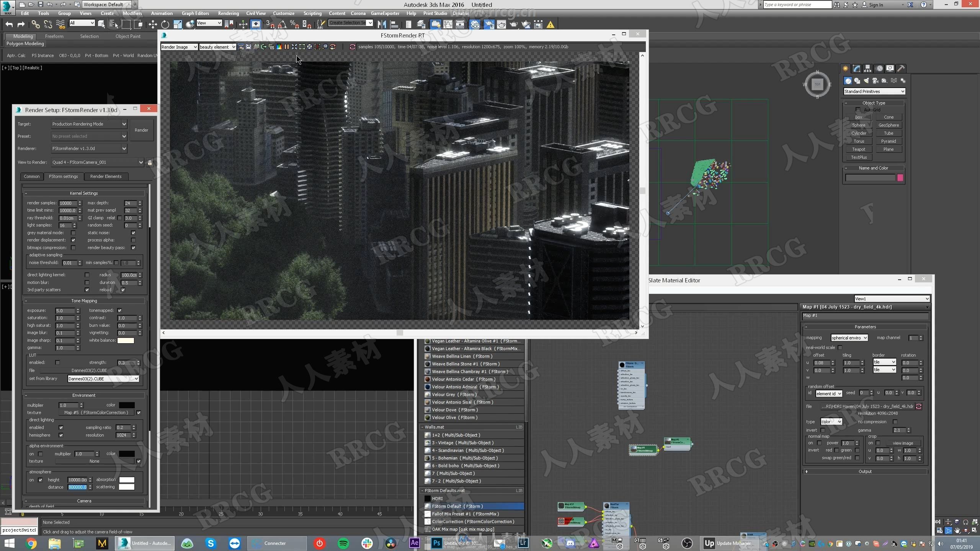The width and height of the screenshot is (980, 551).
Task: Click the Teapot object type button
Action: pos(859,149)
